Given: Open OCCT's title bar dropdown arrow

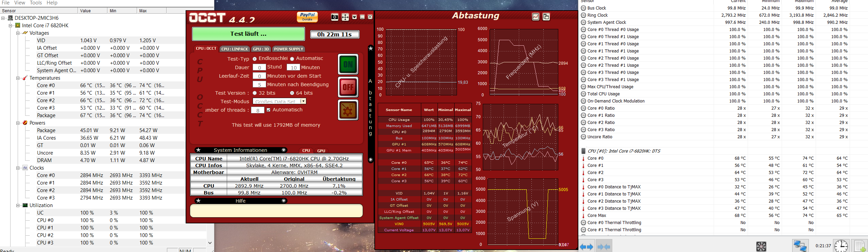Looking at the screenshot, I should (x=354, y=17).
